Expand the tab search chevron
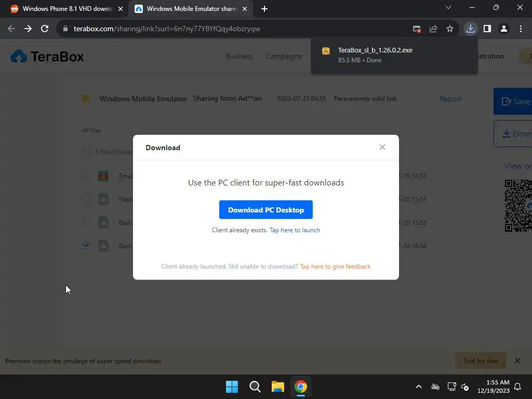Viewport: 532px width, 399px height. click(448, 7)
